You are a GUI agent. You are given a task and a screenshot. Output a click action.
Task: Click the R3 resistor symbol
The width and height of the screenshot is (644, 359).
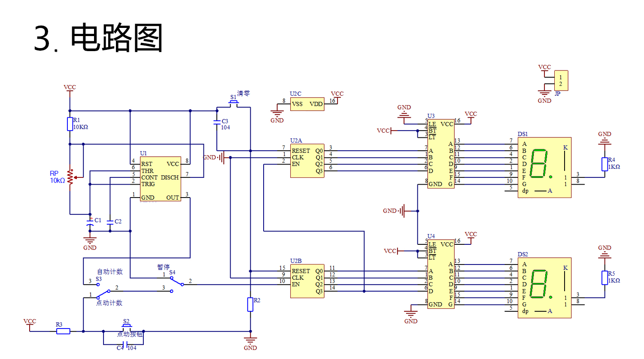64,331
